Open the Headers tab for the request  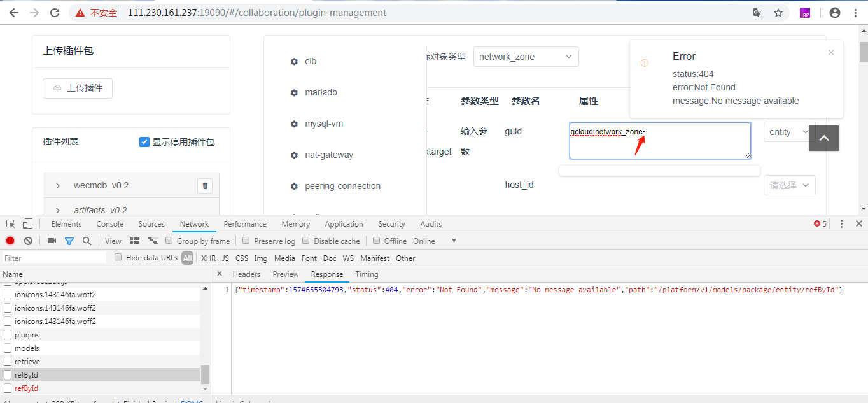pos(246,274)
